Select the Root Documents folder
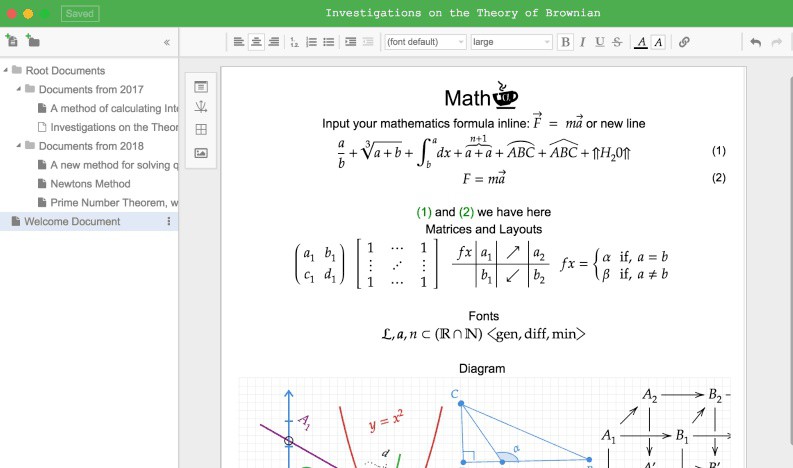 (65, 70)
